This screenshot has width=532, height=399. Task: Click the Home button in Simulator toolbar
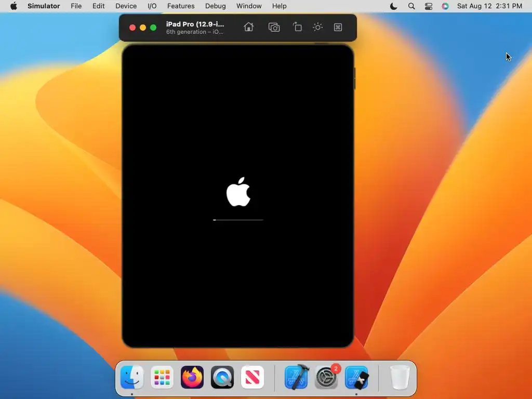click(248, 27)
